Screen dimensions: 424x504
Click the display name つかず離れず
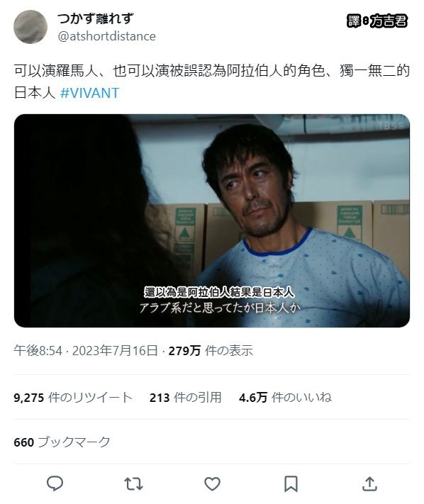point(96,18)
